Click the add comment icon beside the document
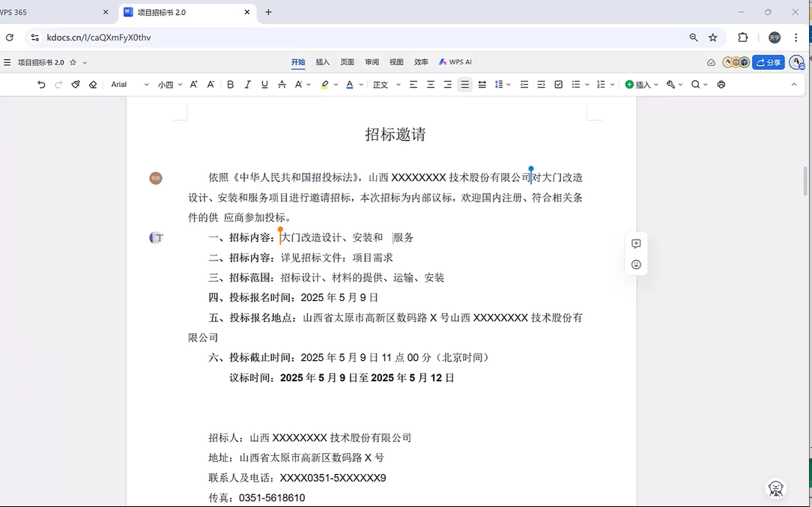 point(636,243)
